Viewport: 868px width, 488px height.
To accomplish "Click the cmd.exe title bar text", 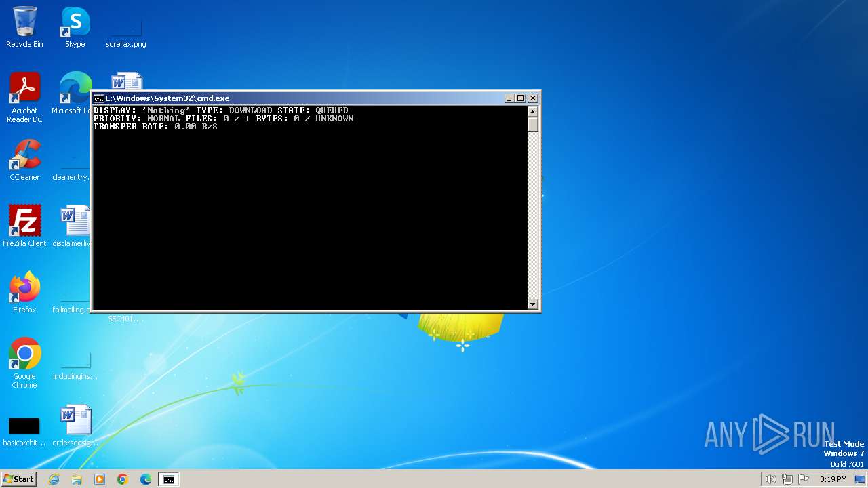I will click(x=167, y=98).
